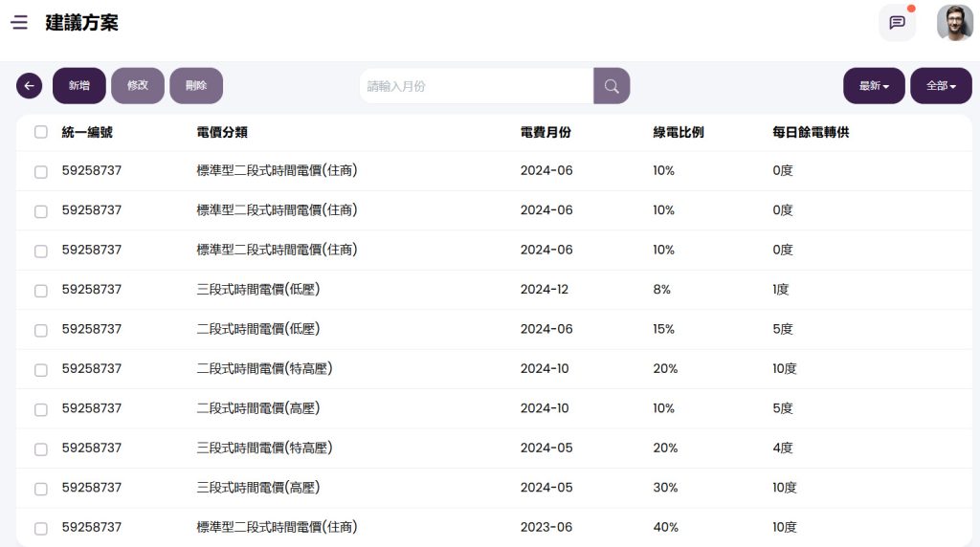The width and height of the screenshot is (980, 547).
Task: Expand the 最新 sort dropdown
Action: 874,86
